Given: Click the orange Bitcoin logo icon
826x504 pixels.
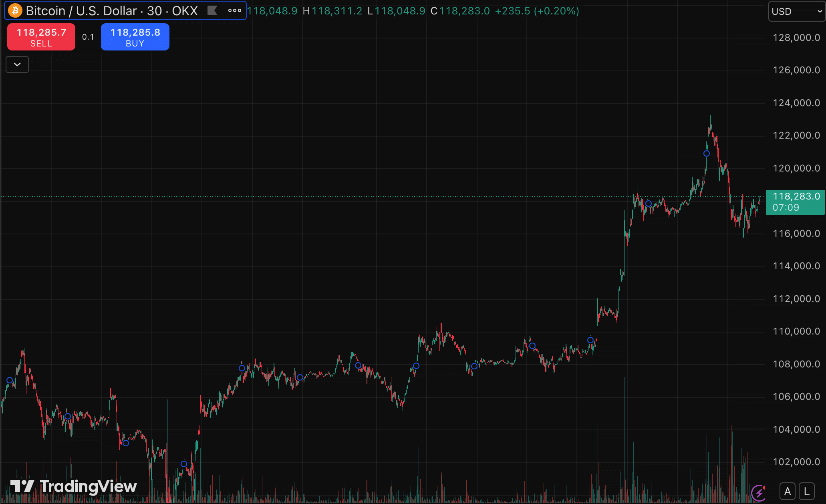Looking at the screenshot, I should (15, 11).
